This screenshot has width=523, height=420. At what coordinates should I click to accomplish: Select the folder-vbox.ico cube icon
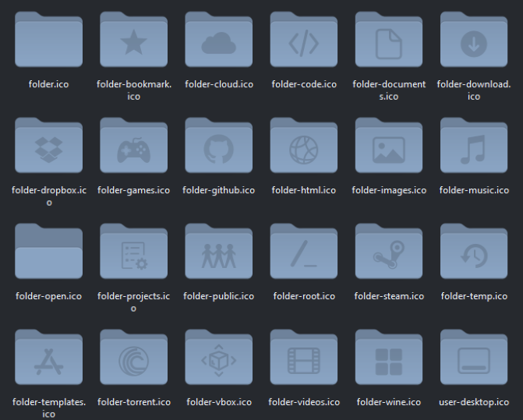coord(218,360)
